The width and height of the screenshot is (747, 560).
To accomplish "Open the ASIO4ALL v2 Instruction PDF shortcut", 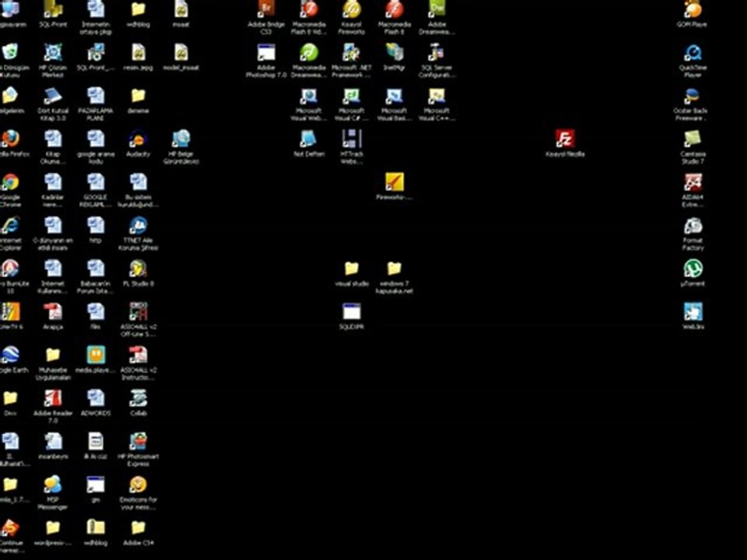I will pyautogui.click(x=139, y=355).
